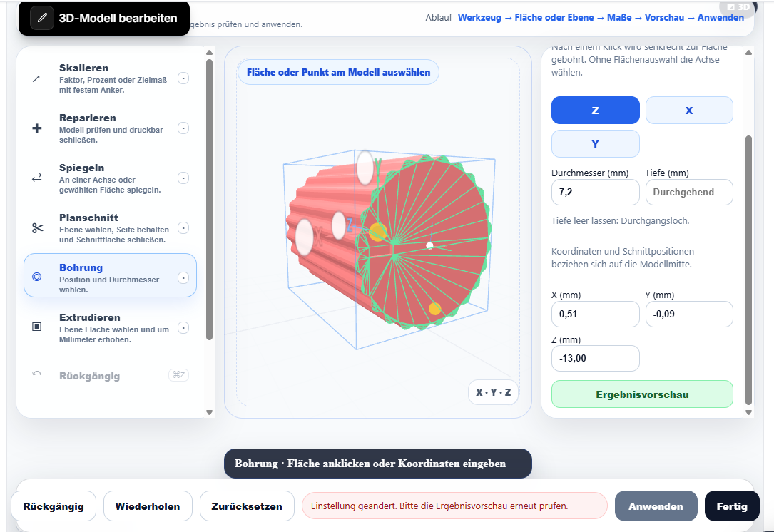Click the Anwenden step in Ablauf
The image size is (774, 532).
click(x=720, y=17)
